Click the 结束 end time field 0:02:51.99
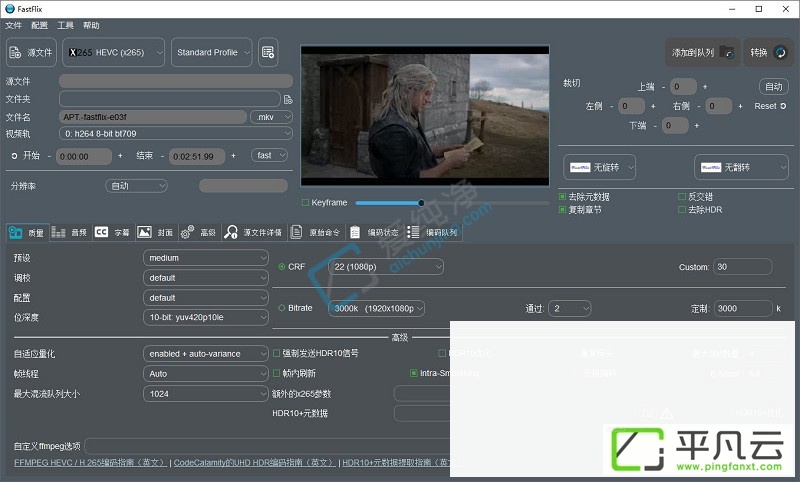Screen dimensions: 800x482 click(x=196, y=157)
